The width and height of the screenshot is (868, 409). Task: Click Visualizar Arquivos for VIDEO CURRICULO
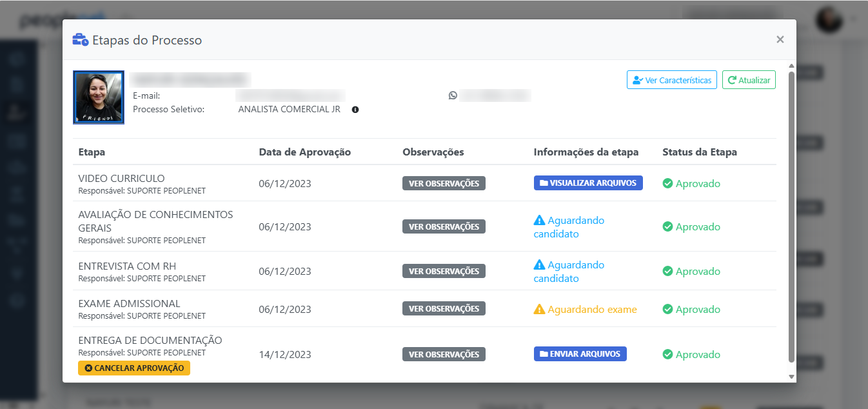point(588,183)
